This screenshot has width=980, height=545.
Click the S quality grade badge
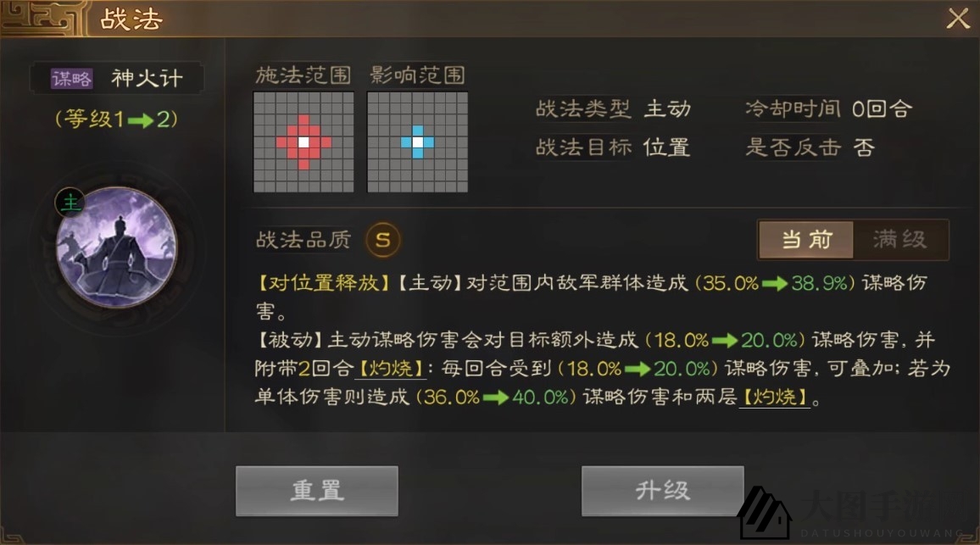(383, 239)
